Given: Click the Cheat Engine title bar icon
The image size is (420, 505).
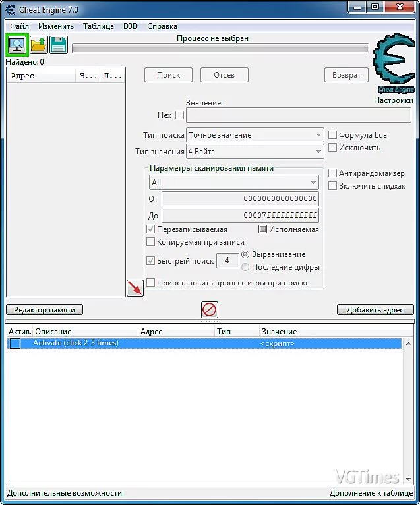Looking at the screenshot, I should pos(11,10).
